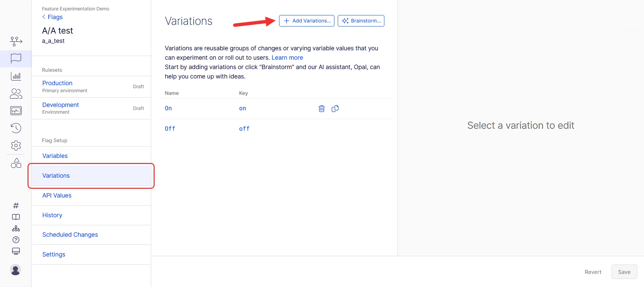Select the Production ruleset

(x=91, y=87)
